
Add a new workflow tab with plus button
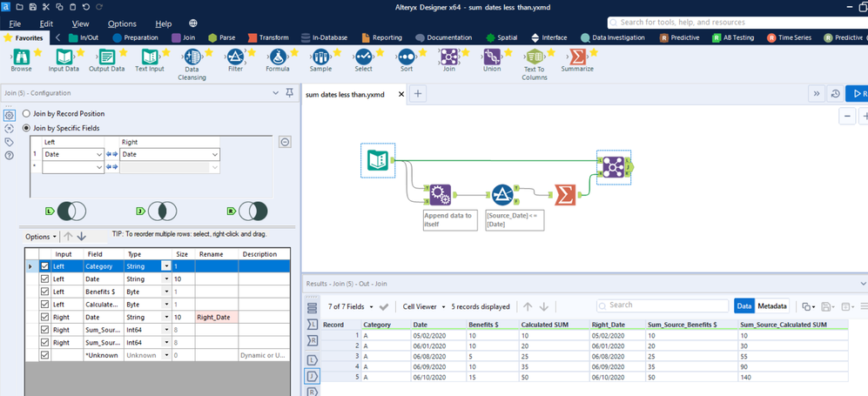(x=418, y=94)
